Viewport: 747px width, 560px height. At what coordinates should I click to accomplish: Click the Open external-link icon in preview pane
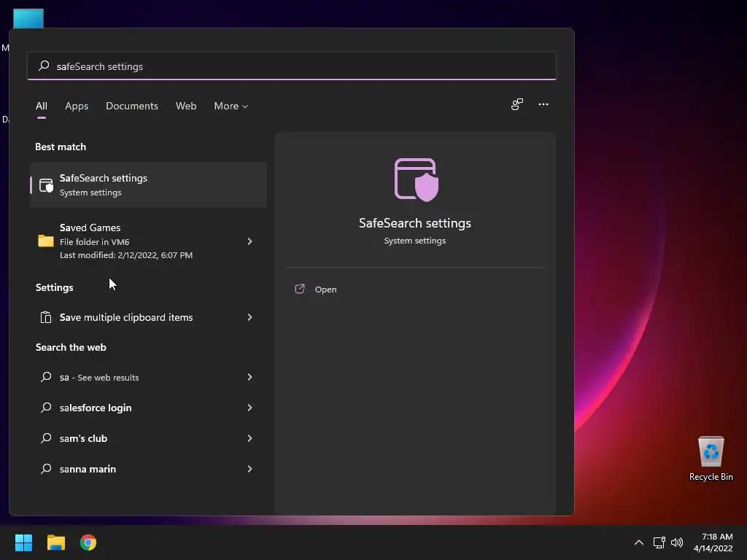pos(300,289)
